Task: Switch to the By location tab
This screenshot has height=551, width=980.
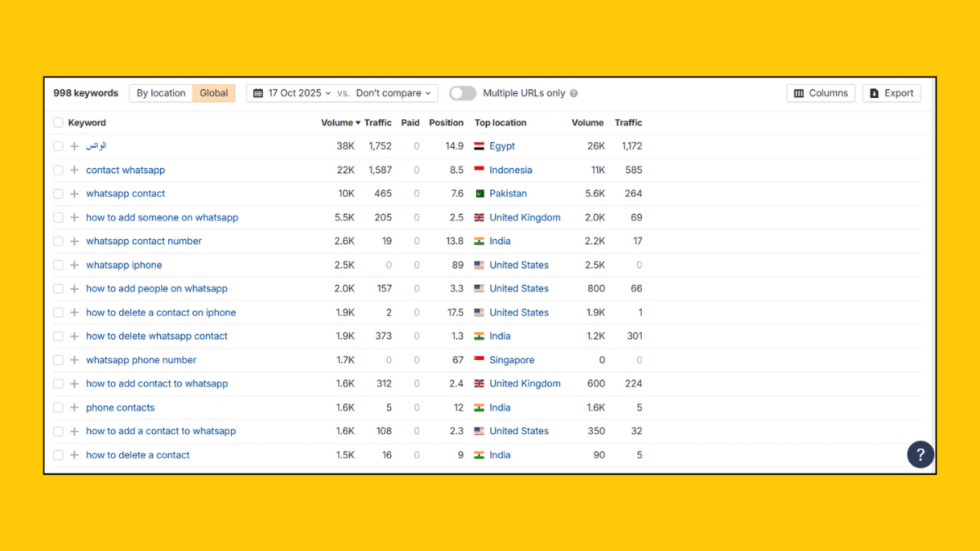Action: (x=160, y=92)
